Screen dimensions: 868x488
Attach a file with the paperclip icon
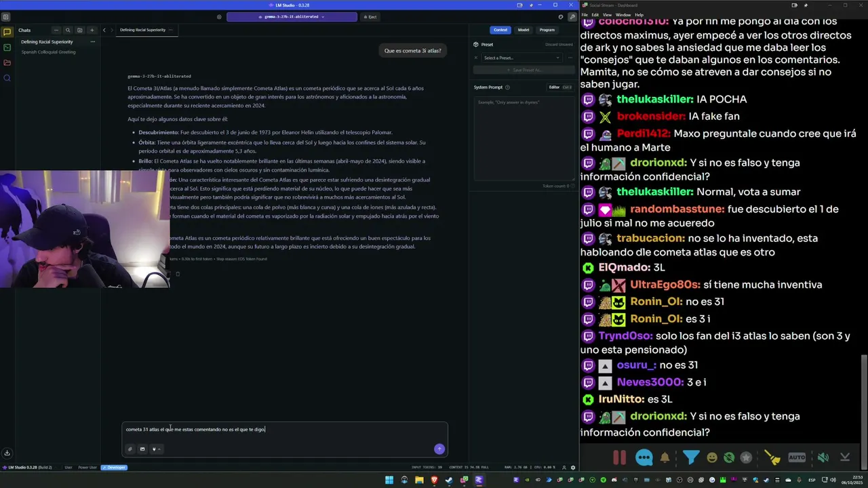(130, 449)
